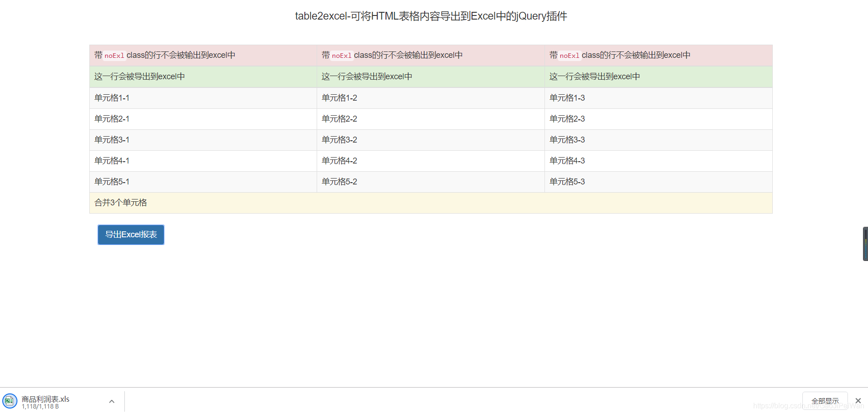Click the 合并3个单元格 merged row
The width and height of the screenshot is (868, 414).
[x=121, y=203]
